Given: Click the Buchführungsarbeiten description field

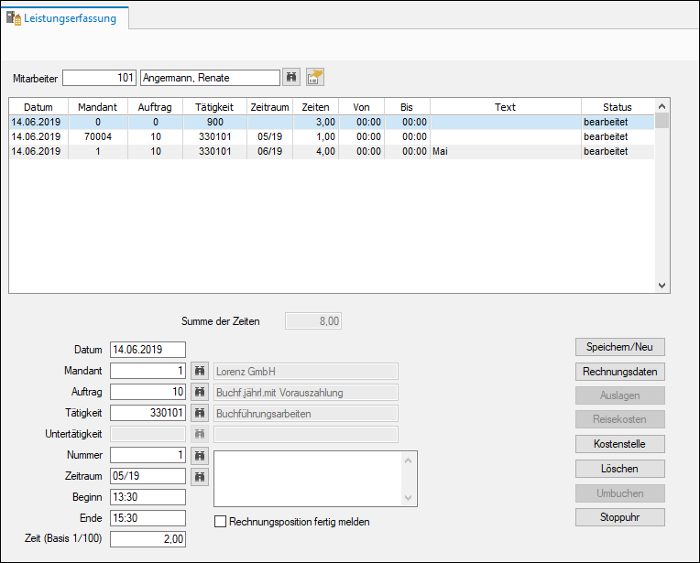Looking at the screenshot, I should point(306,413).
